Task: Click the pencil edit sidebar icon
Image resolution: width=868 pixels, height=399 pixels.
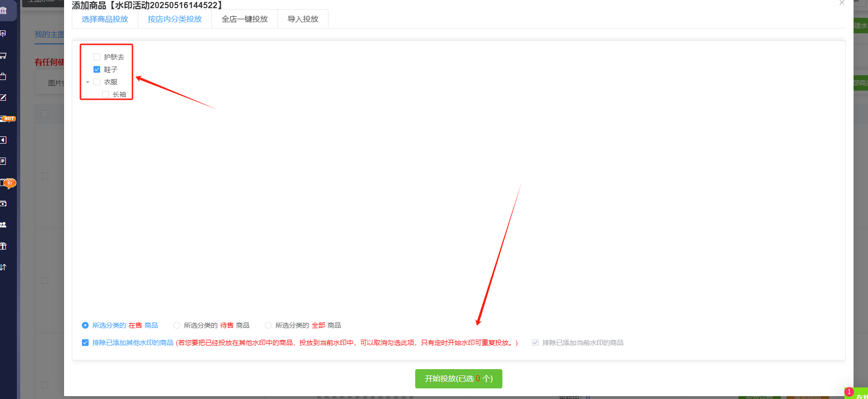Action: [3, 97]
